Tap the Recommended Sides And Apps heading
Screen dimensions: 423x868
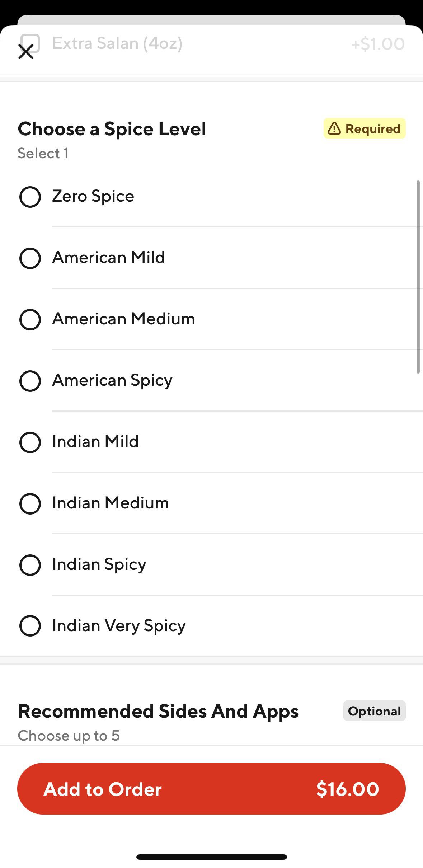pyautogui.click(x=158, y=711)
